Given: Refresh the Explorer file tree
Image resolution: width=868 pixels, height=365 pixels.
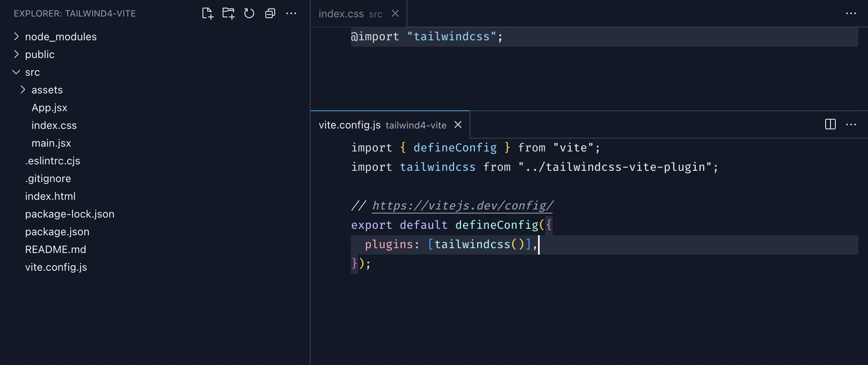Looking at the screenshot, I should pyautogui.click(x=249, y=14).
